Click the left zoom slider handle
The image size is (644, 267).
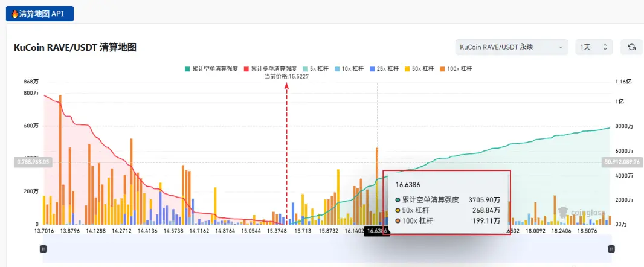pos(43,248)
